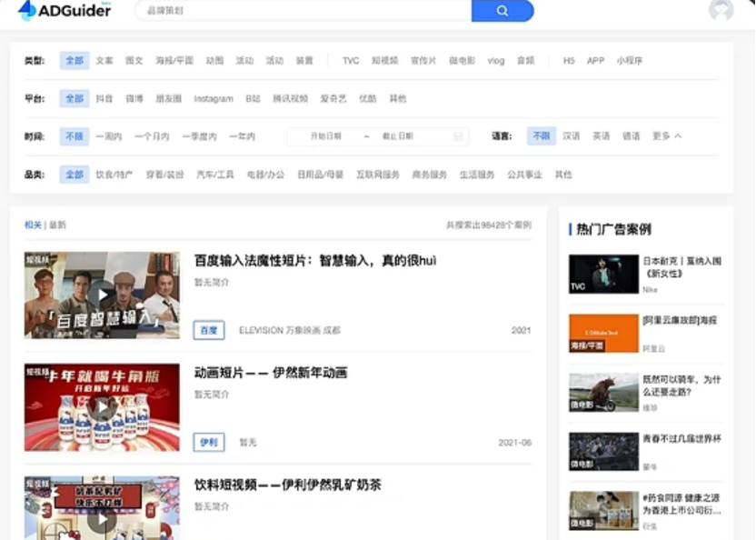Filter type by 动图
Screen dimensions: 756x540
point(214,61)
